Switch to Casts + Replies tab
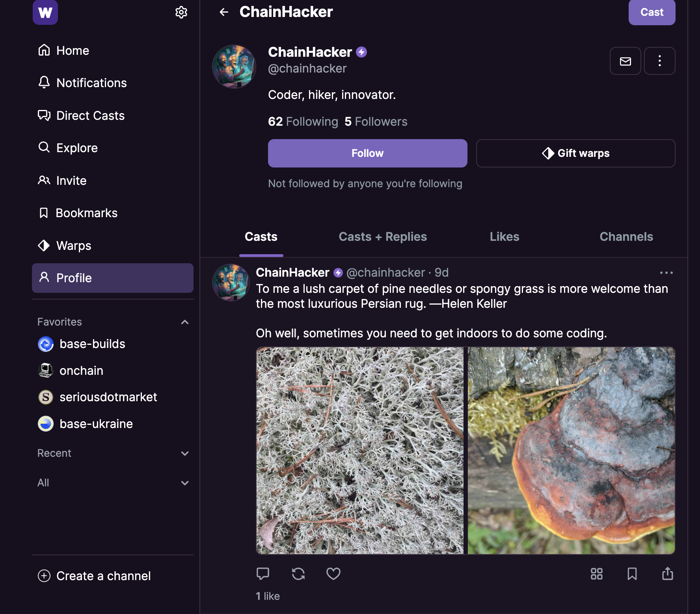This screenshot has width=700, height=614. [383, 236]
